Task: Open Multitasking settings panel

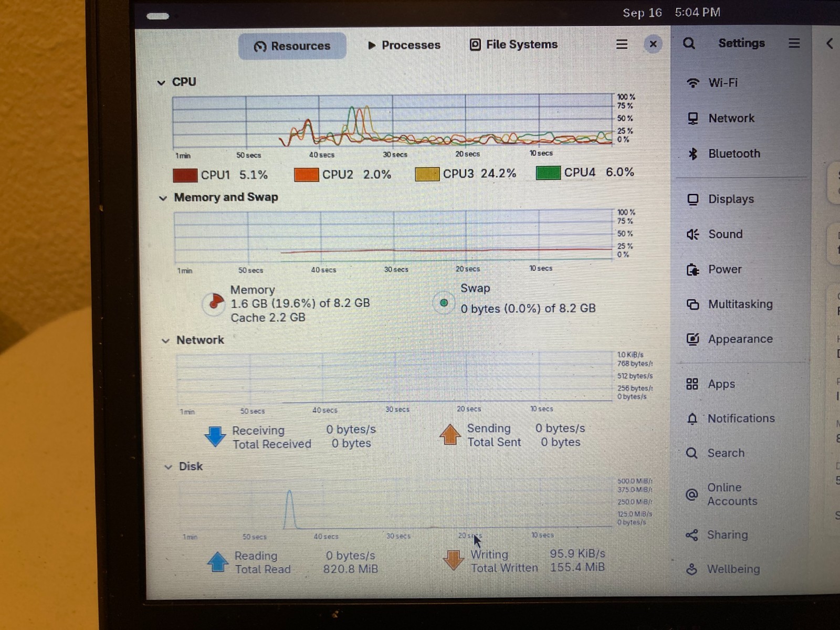Action: click(x=741, y=304)
